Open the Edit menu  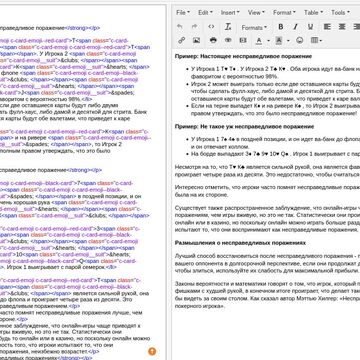click(205, 13)
